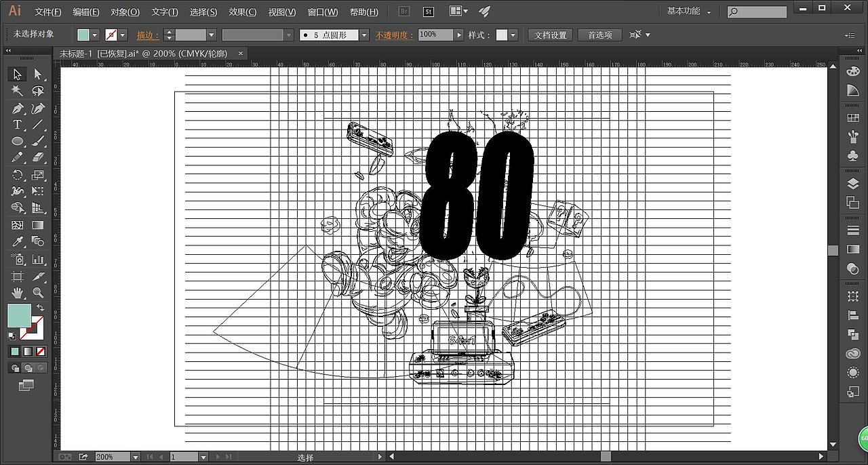868x465 pixels.
Task: Open variable width profile dropdown
Action: coord(289,35)
